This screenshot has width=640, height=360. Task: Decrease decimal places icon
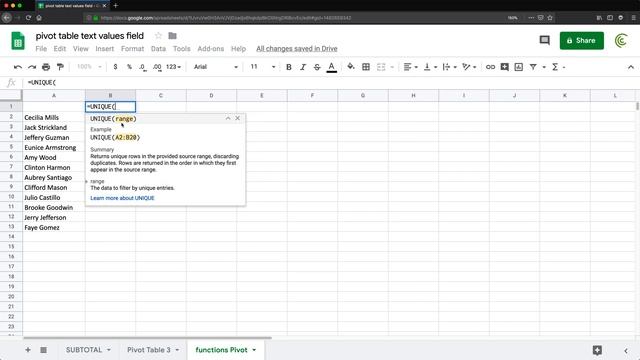tap(142, 67)
